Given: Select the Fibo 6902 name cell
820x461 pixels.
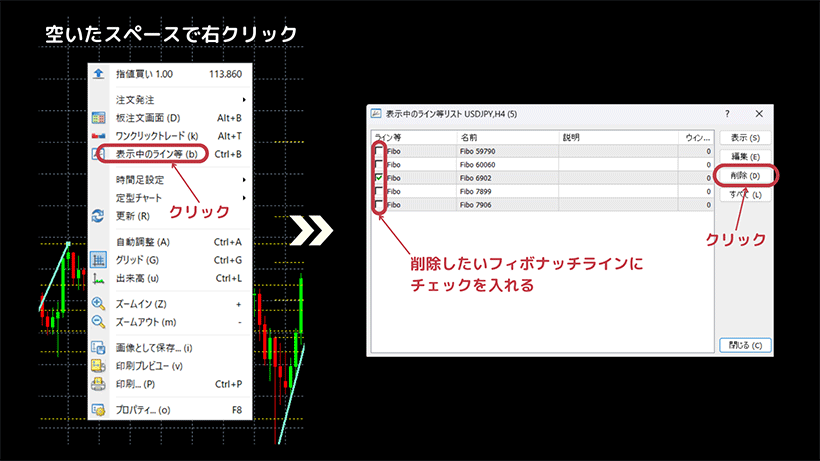Looking at the screenshot, I should [508, 178].
